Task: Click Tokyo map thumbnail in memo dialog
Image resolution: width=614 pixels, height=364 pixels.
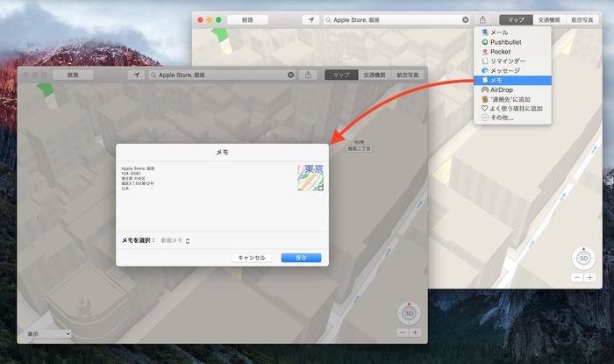Action: (x=311, y=178)
